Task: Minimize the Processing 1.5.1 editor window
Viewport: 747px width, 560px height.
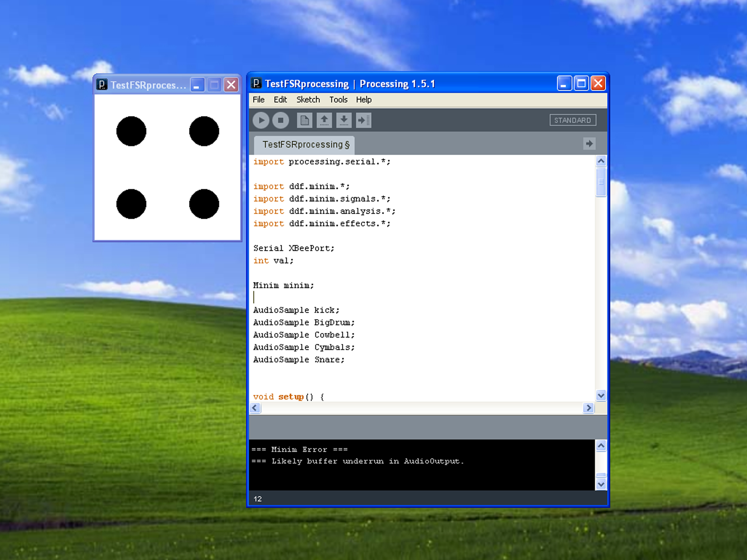Action: (564, 83)
